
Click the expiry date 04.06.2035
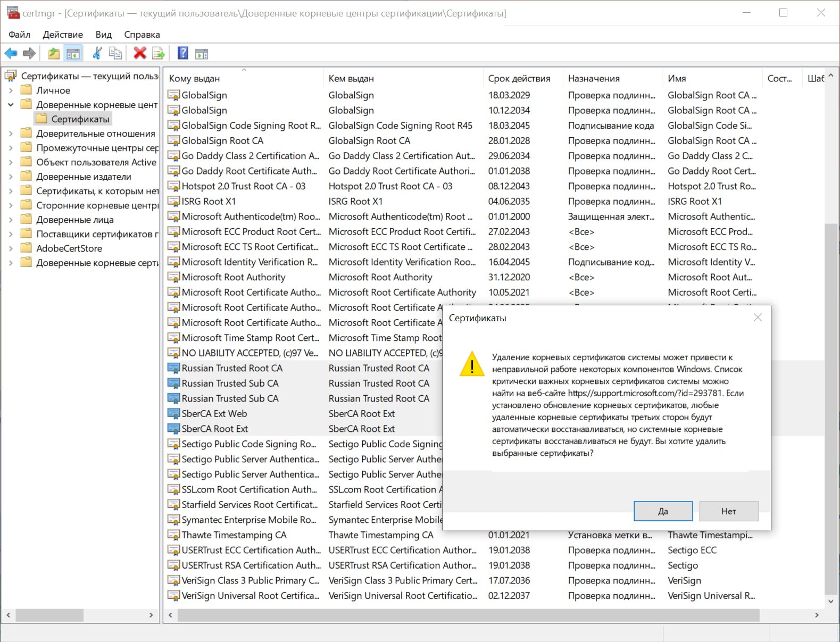click(x=509, y=201)
